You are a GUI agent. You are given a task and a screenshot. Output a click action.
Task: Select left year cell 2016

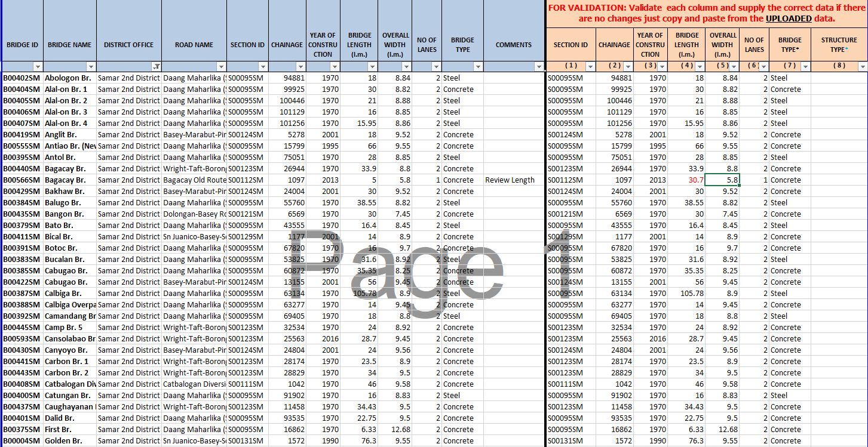point(323,339)
